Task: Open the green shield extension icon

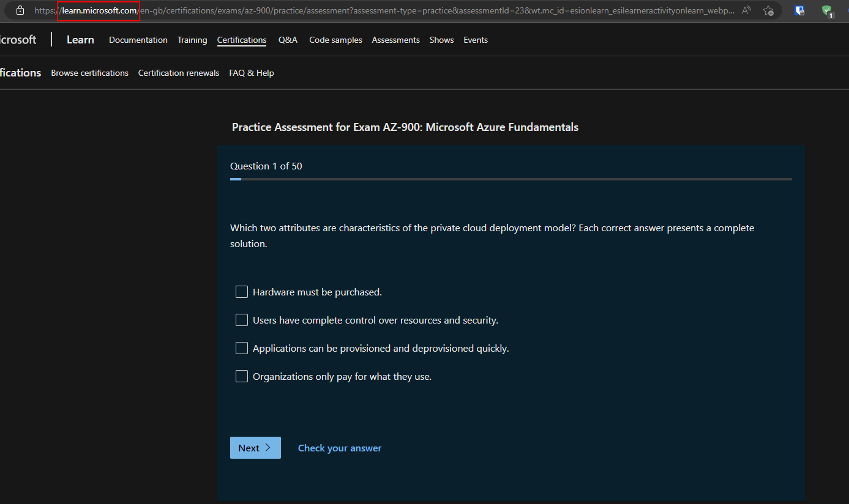Action: [827, 10]
